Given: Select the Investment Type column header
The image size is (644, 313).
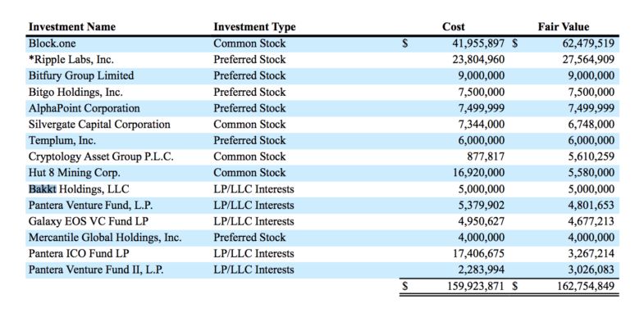Looking at the screenshot, I should coord(254,27).
